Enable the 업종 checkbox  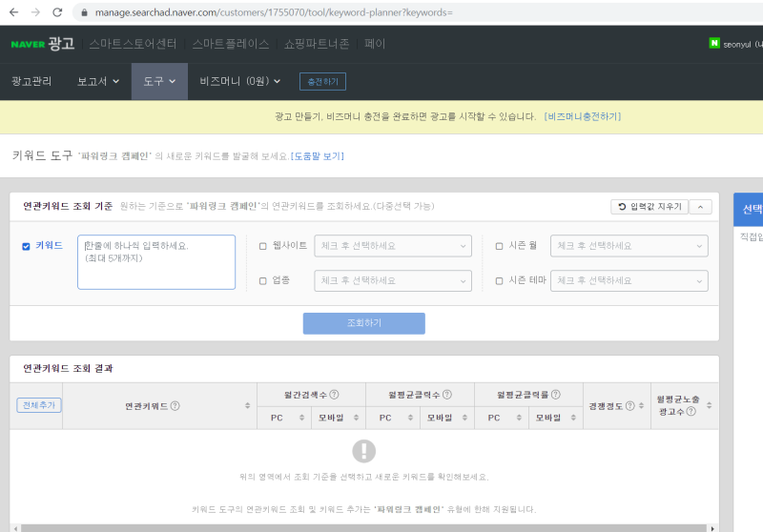[x=263, y=281]
